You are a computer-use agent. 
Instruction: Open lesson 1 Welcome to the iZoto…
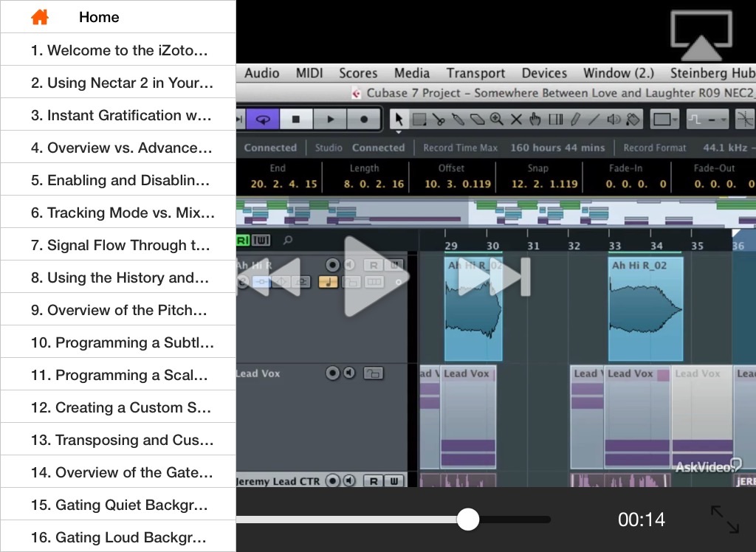(x=118, y=49)
